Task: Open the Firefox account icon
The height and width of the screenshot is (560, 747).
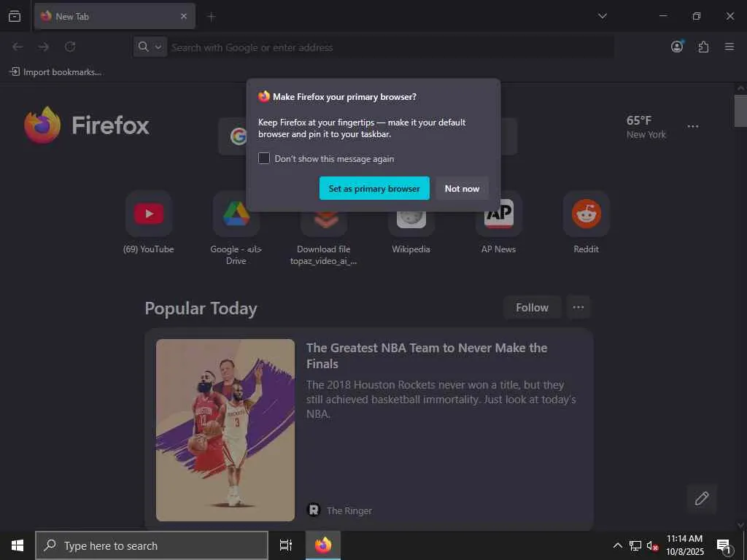Action: coord(677,46)
